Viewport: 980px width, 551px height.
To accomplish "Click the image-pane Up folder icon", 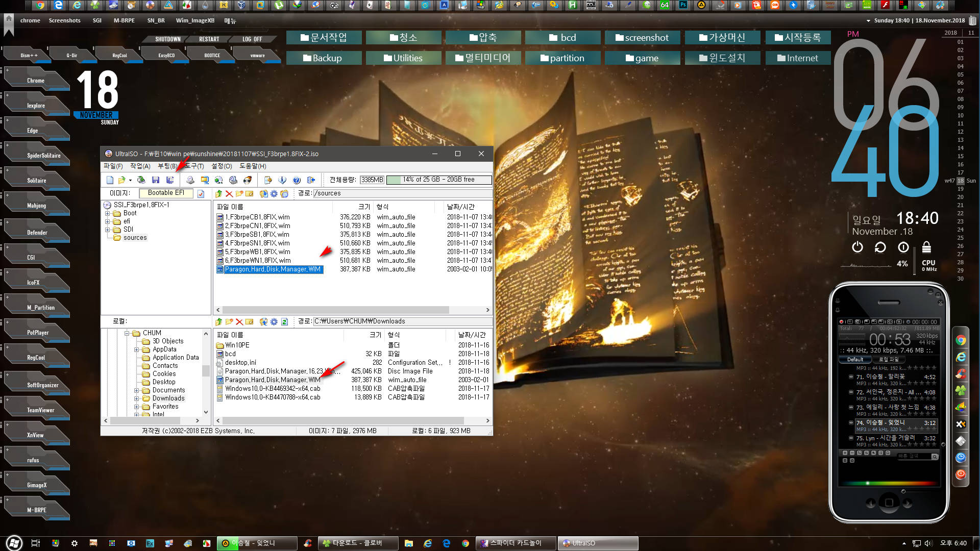I will 218,193.
